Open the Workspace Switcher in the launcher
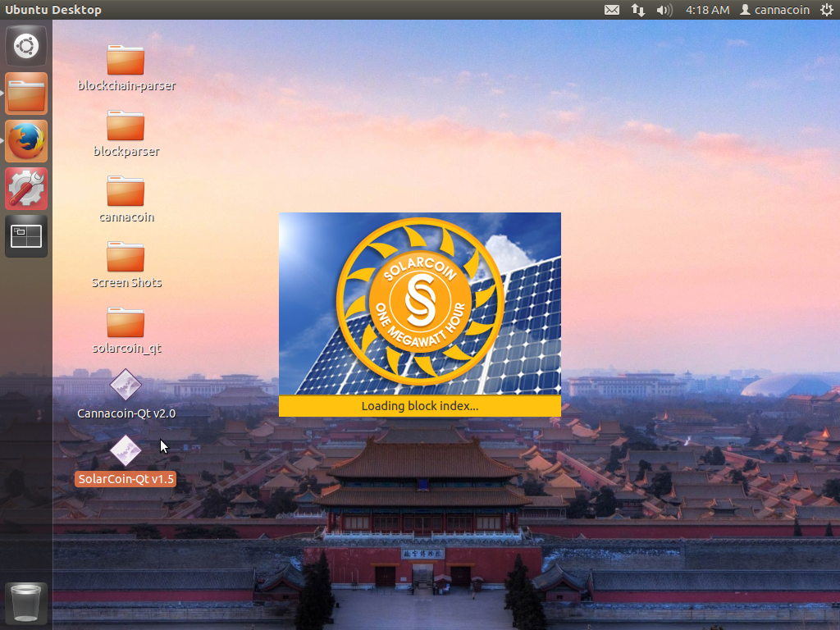The width and height of the screenshot is (840, 630). [x=26, y=236]
